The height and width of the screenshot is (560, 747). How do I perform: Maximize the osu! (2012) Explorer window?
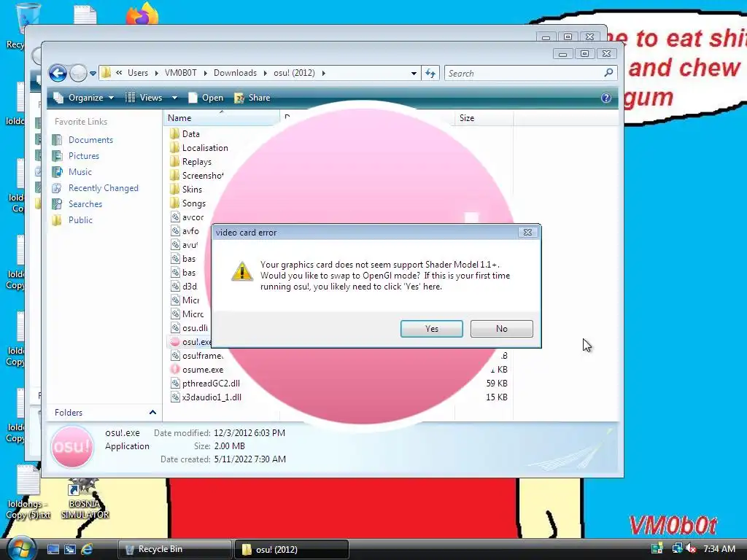point(584,54)
